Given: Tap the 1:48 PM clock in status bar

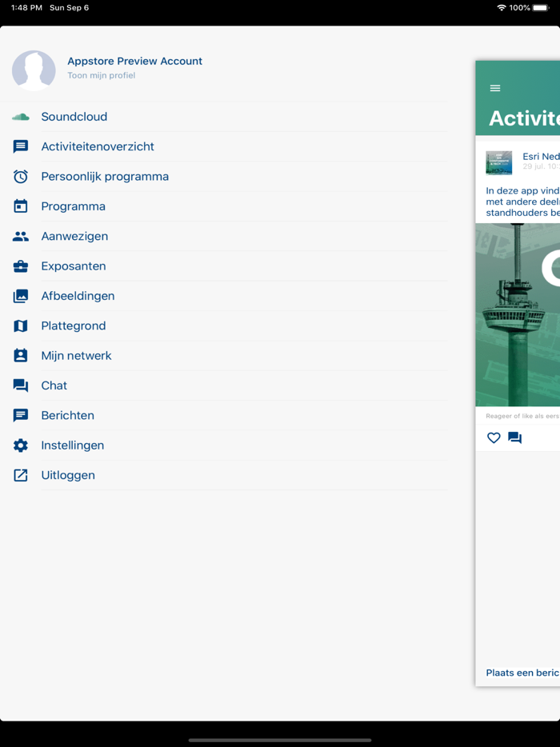Looking at the screenshot, I should (x=26, y=8).
